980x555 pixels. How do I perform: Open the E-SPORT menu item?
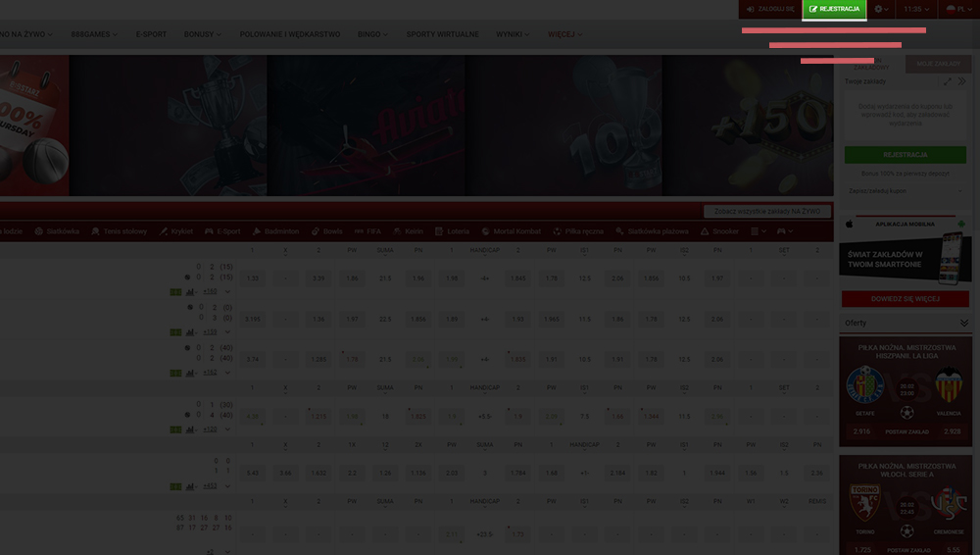[151, 34]
